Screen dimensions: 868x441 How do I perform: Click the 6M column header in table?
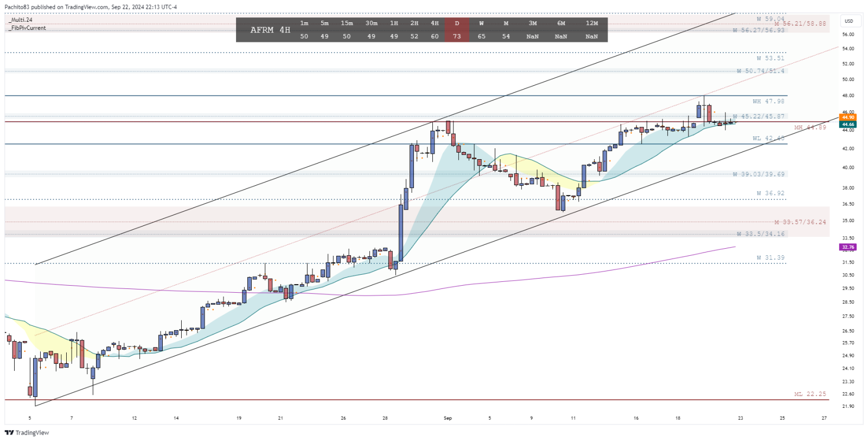(x=561, y=23)
